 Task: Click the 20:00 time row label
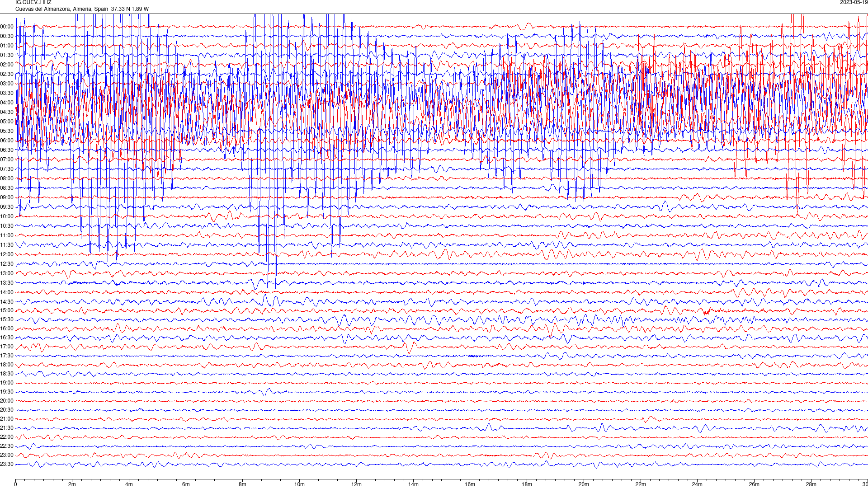7,401
